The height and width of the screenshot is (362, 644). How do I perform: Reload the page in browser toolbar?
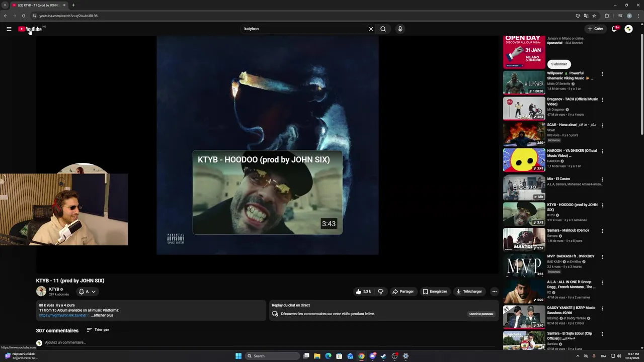coord(23,16)
